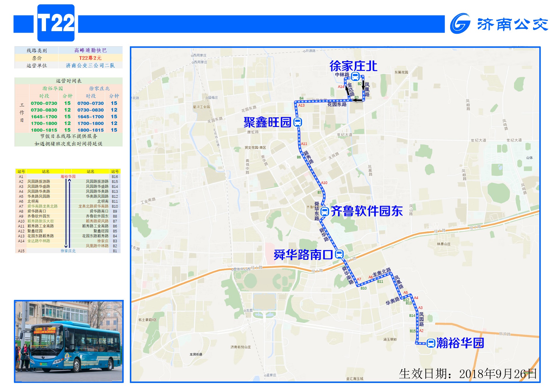Click the green B11 marker on the map
The width and height of the screenshot is (557, 392).
click(x=380, y=282)
